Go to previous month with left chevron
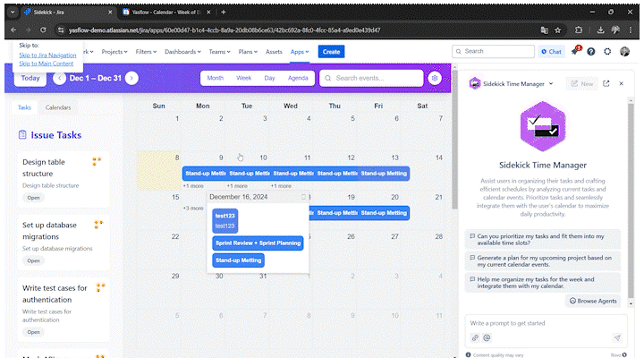The image size is (644, 358). tap(59, 78)
